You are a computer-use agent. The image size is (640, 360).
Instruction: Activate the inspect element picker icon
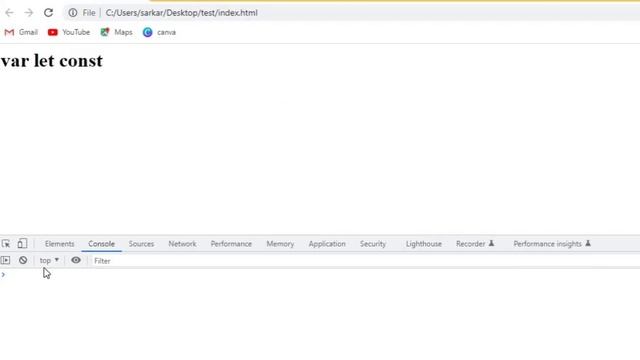(6, 244)
